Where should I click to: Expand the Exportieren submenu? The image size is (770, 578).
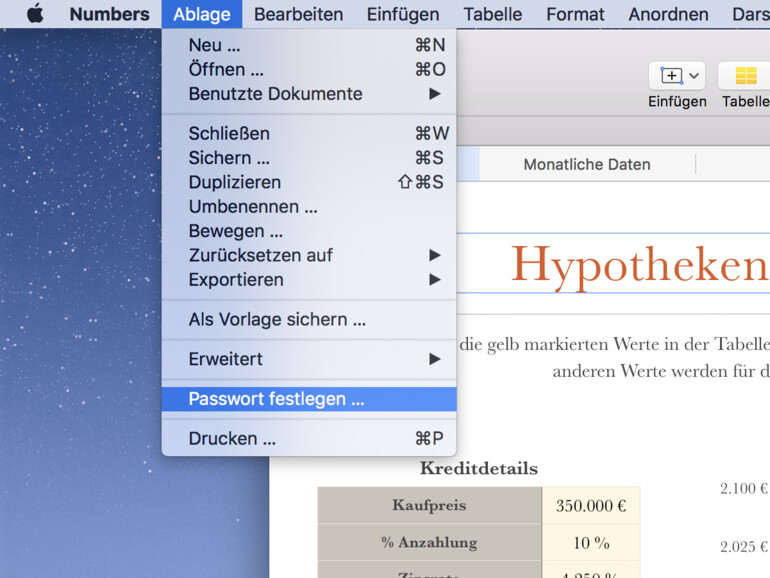[309, 280]
